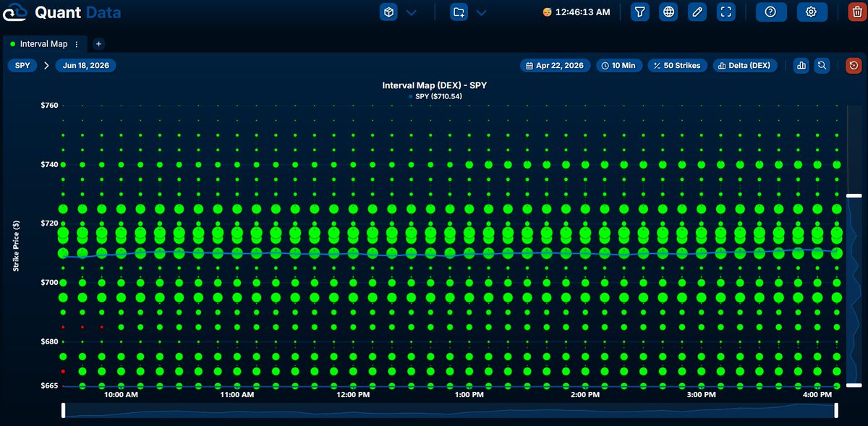Expand the chevron beside the cube icon
Image resolution: width=868 pixels, height=426 pixels.
click(x=412, y=12)
